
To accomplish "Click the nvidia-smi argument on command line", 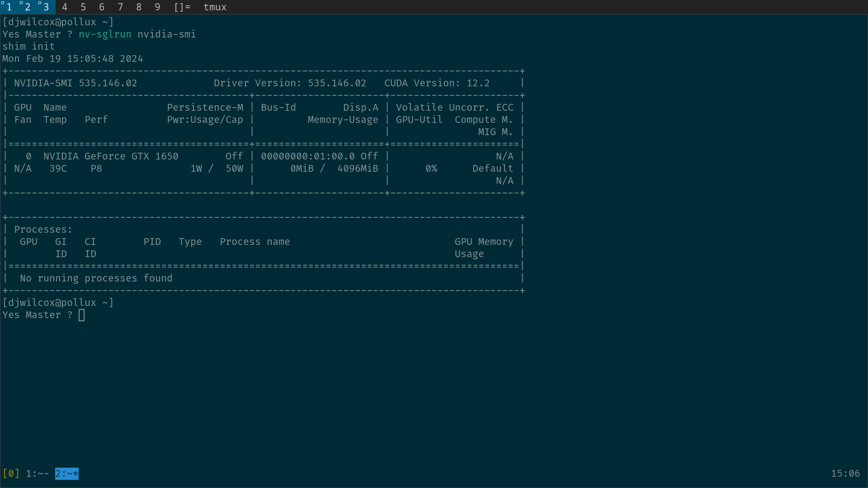I will (x=167, y=34).
